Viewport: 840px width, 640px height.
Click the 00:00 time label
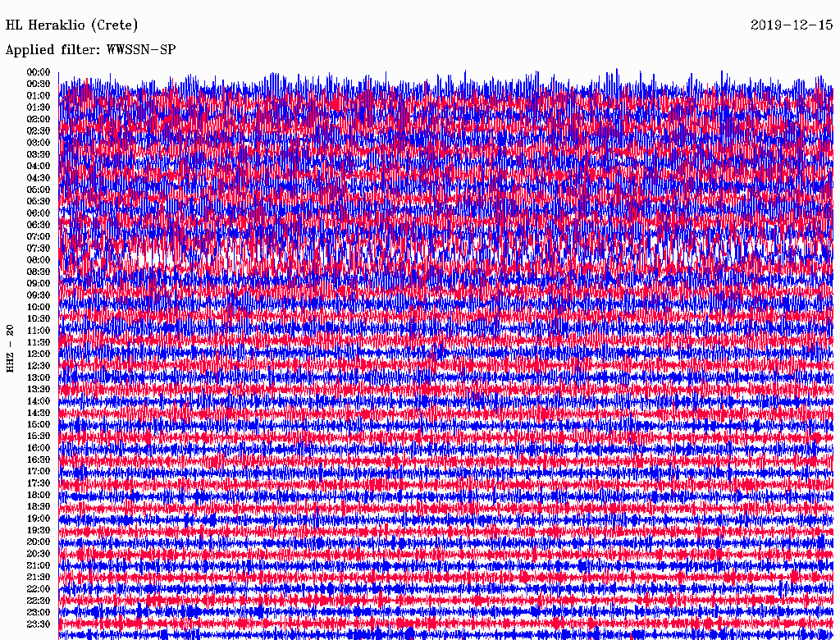39,72
